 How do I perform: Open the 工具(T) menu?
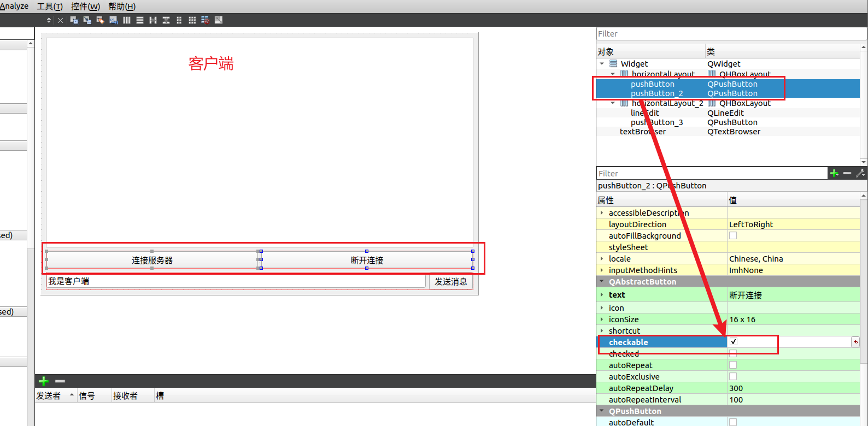click(x=50, y=6)
